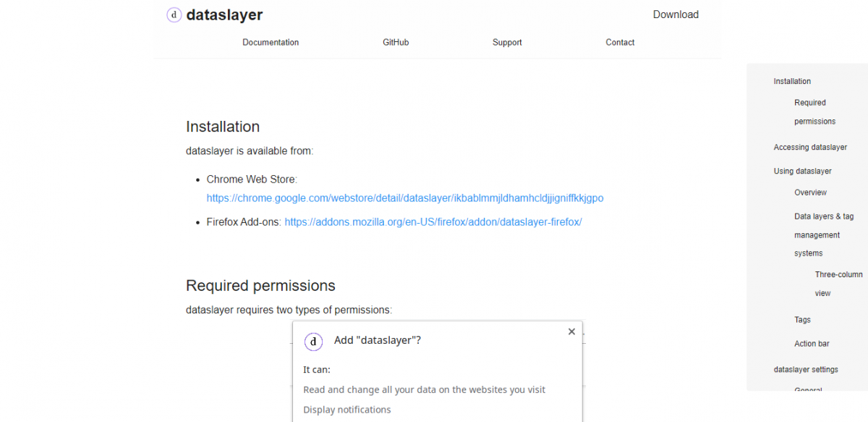This screenshot has width=868, height=422.
Task: Open the Contact page
Action: coord(620,42)
